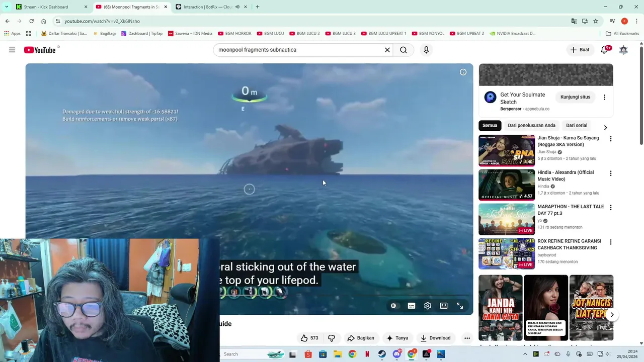This screenshot has width=644, height=362.
Task: Open options for Jian Shuja video
Action: [611, 139]
